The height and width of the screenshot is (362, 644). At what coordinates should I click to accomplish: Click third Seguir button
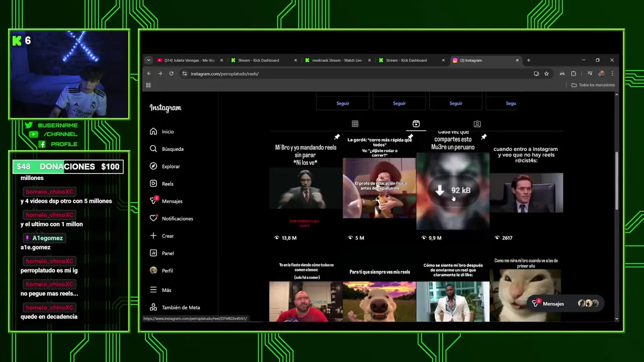(x=456, y=103)
